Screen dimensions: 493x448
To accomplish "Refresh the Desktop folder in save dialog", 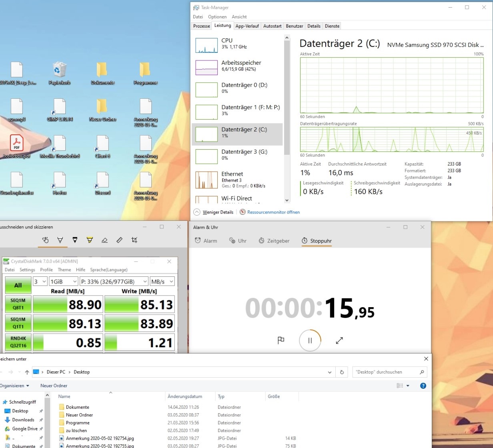I will pyautogui.click(x=342, y=372).
